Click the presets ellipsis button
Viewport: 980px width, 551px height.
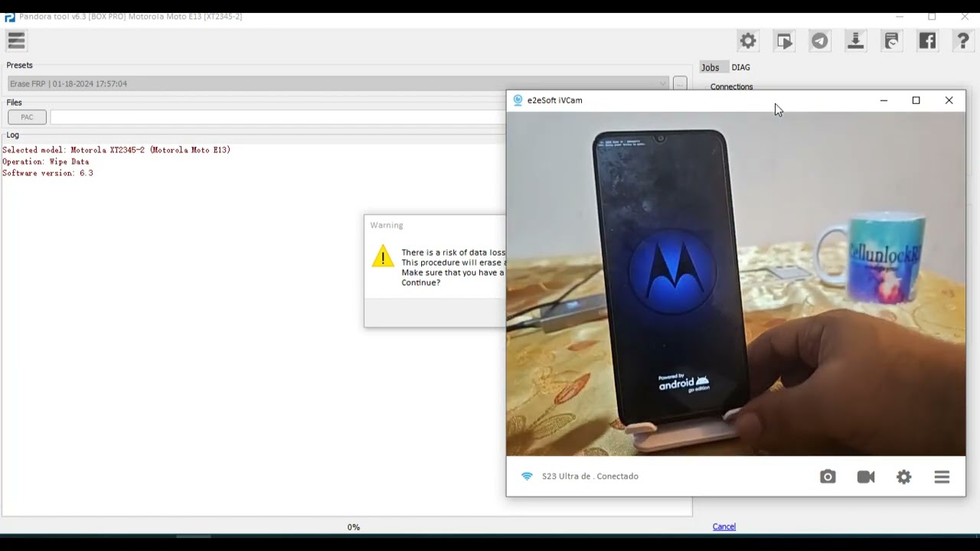coord(680,83)
